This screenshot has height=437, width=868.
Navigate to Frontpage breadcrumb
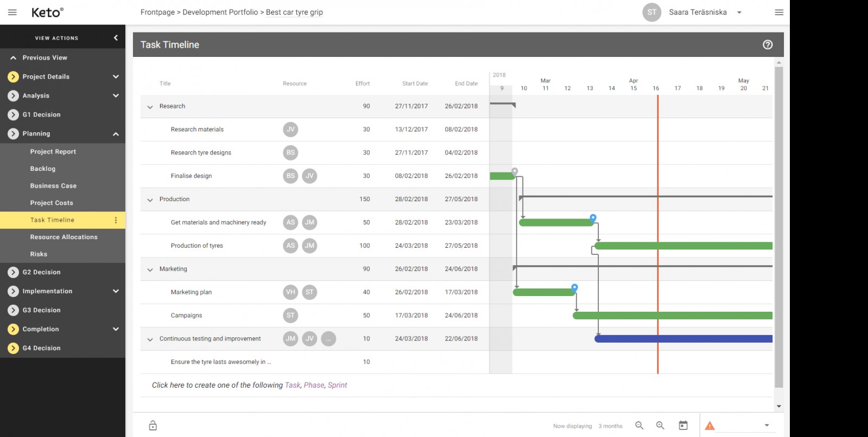point(157,12)
